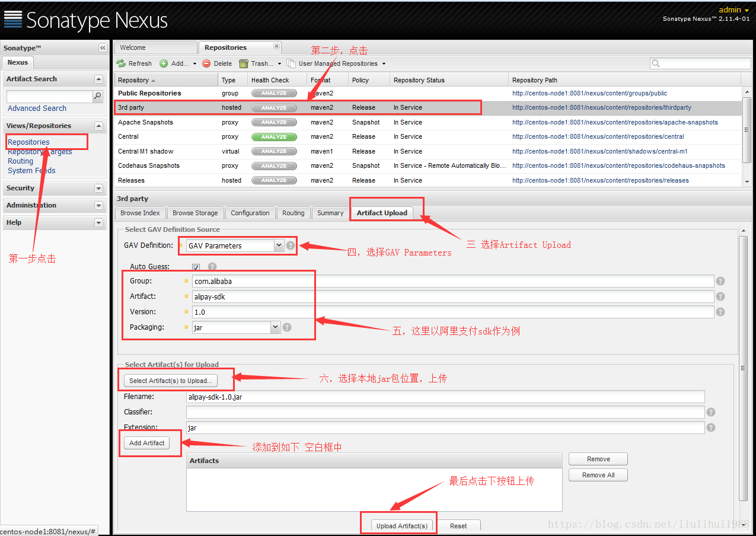Click the Remove button
The width and height of the screenshot is (756, 536).
598,459
